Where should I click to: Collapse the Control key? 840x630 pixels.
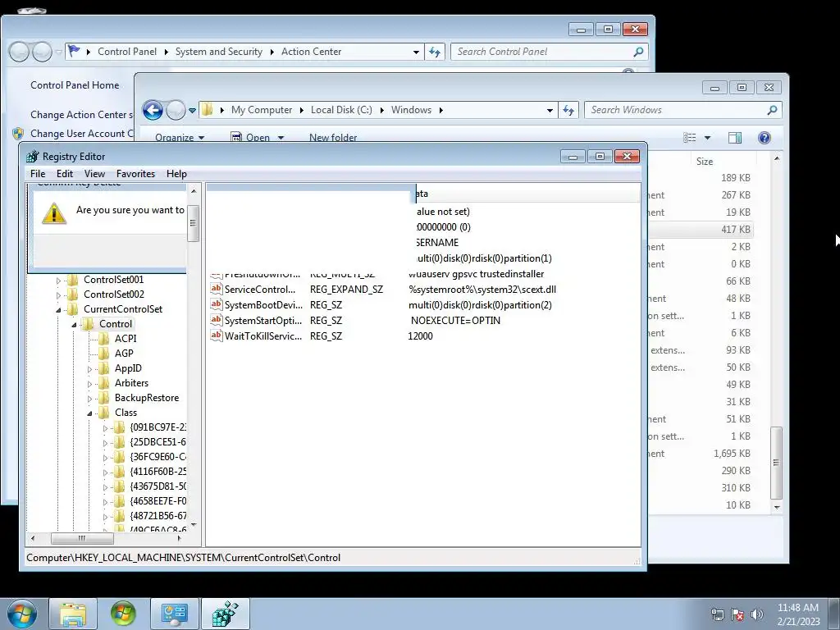74,325
